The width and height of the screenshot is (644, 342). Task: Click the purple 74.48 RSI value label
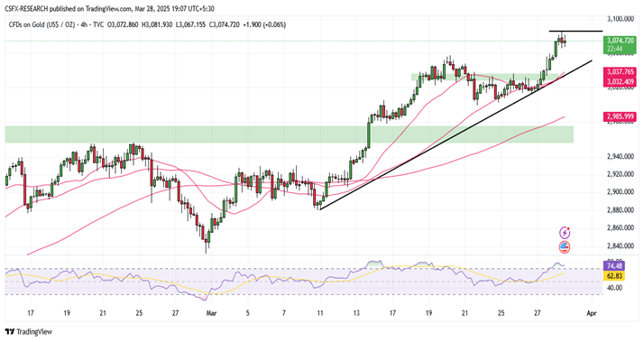(613, 265)
